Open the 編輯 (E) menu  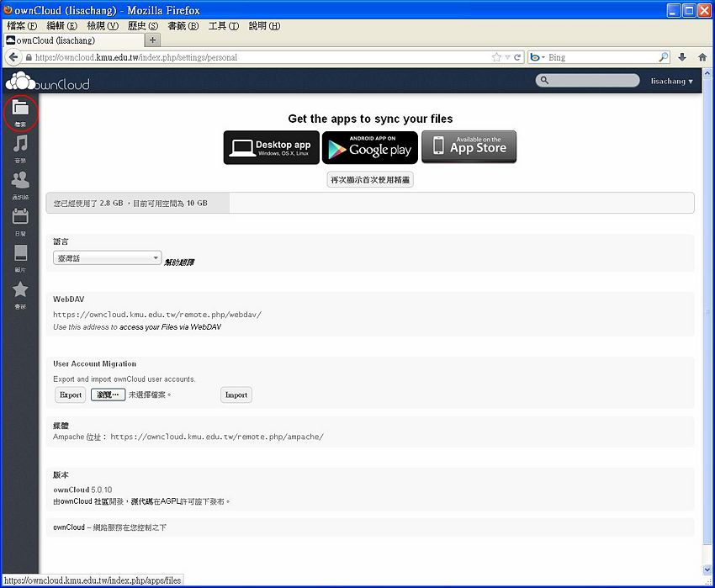pos(61,26)
